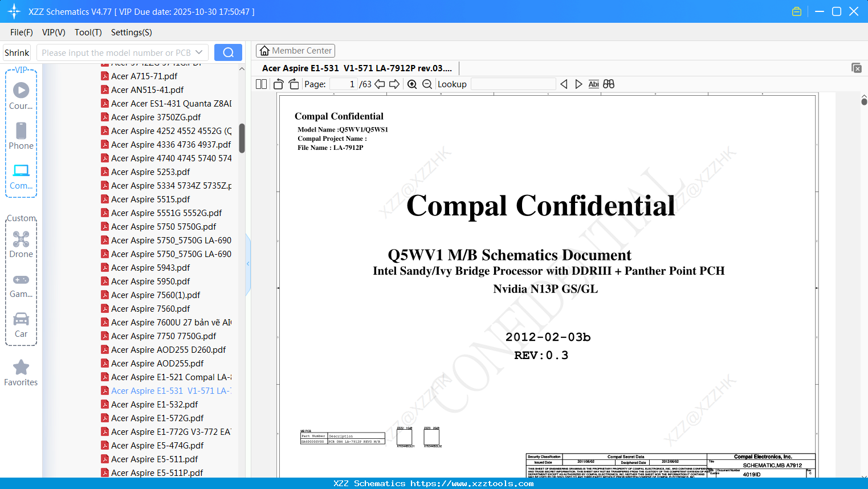Open Acer Aspire E5-511P.pdf

tap(157, 472)
